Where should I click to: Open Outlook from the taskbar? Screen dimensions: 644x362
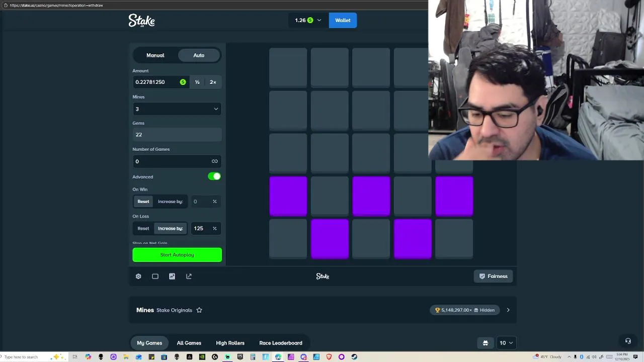pos(138,357)
